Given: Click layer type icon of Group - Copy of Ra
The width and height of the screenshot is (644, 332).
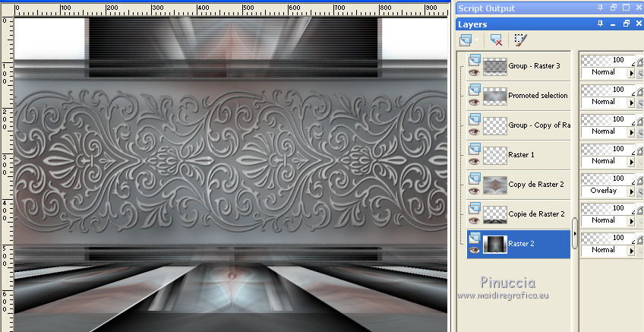Looking at the screenshot, I should 475,119.
